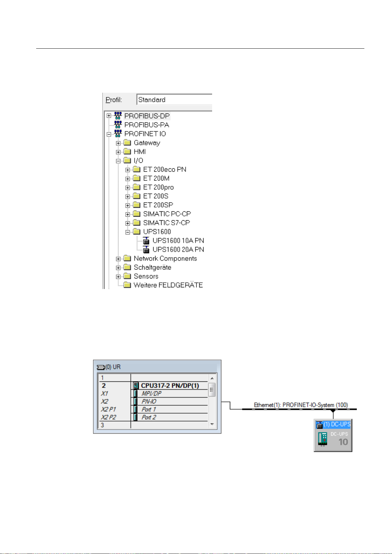The width and height of the screenshot is (392, 554).
Task: Click the Sensors folder icon
Action: pos(127,276)
